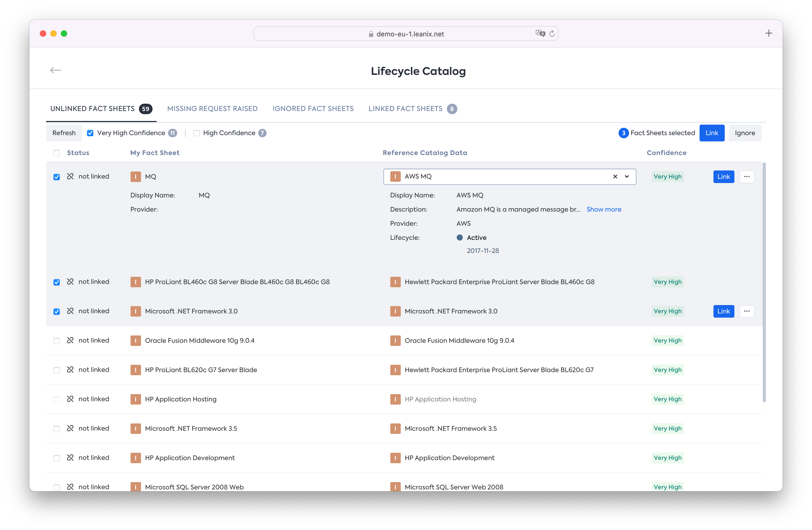Image resolution: width=812 pixels, height=530 pixels.
Task: Click orange icon beside HP Application Development reference
Action: 395,458
